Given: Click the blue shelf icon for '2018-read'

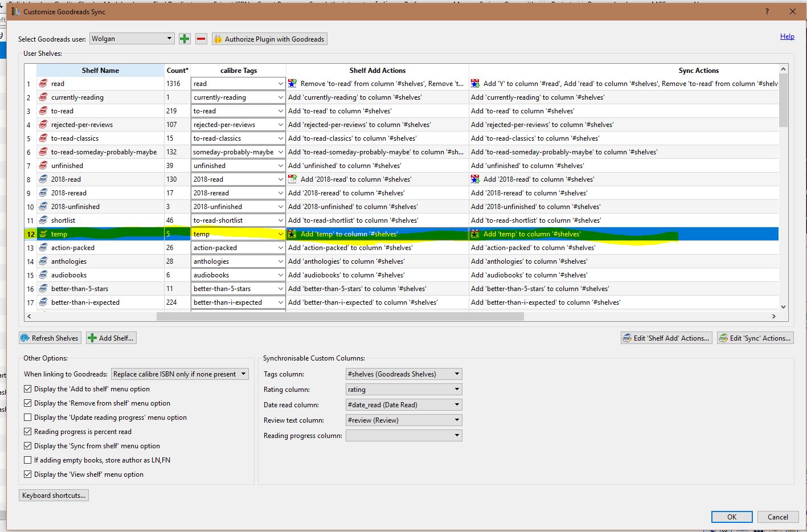Looking at the screenshot, I should coord(43,179).
